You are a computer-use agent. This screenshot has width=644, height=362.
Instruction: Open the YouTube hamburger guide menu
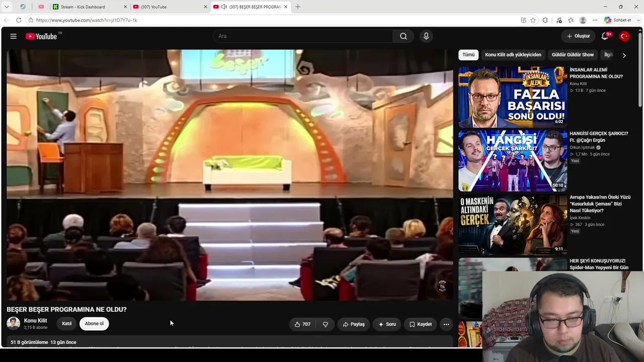(14, 36)
